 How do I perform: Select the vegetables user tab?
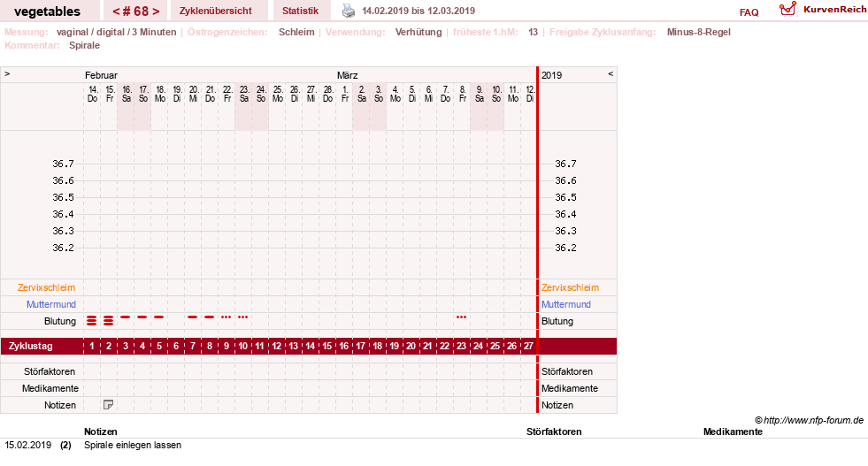point(47,11)
